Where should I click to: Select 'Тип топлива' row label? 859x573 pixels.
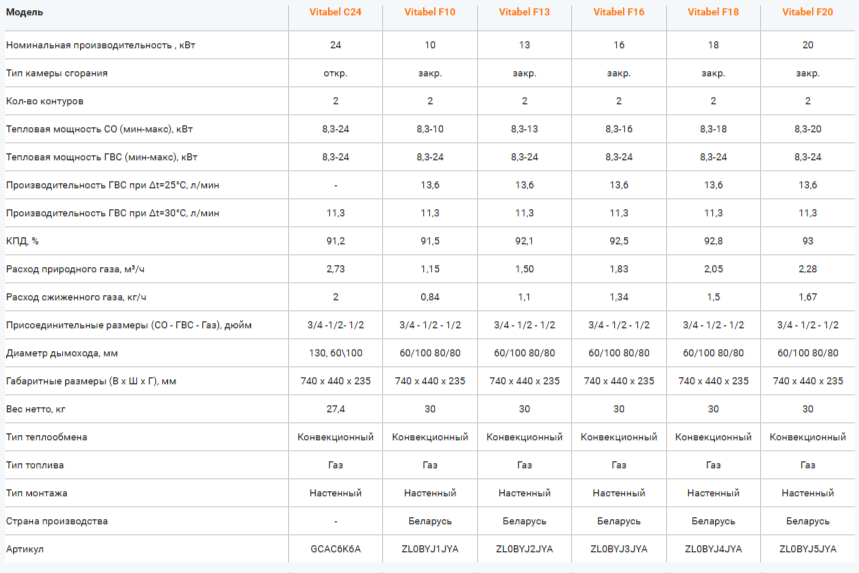pyautogui.click(x=35, y=465)
